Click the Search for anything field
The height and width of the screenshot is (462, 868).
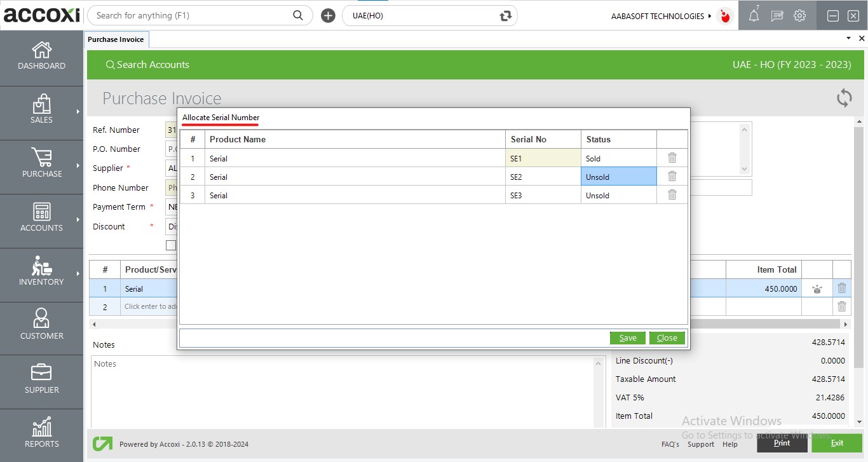191,16
